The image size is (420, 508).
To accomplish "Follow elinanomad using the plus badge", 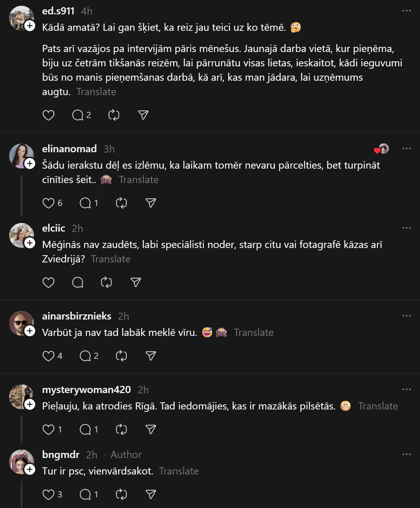I will (30, 164).
